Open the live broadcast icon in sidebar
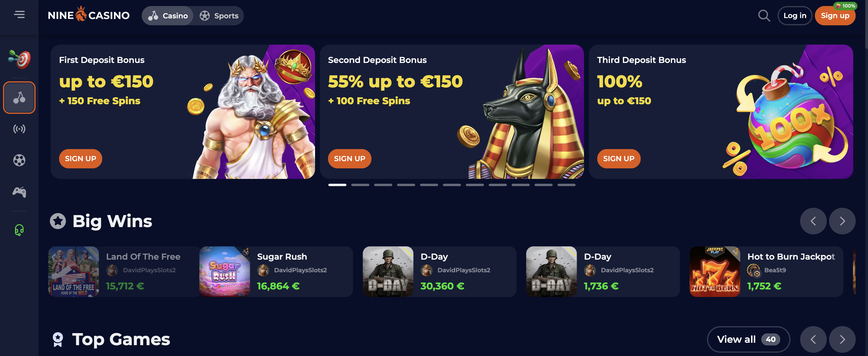Image resolution: width=868 pixels, height=356 pixels. [x=19, y=129]
